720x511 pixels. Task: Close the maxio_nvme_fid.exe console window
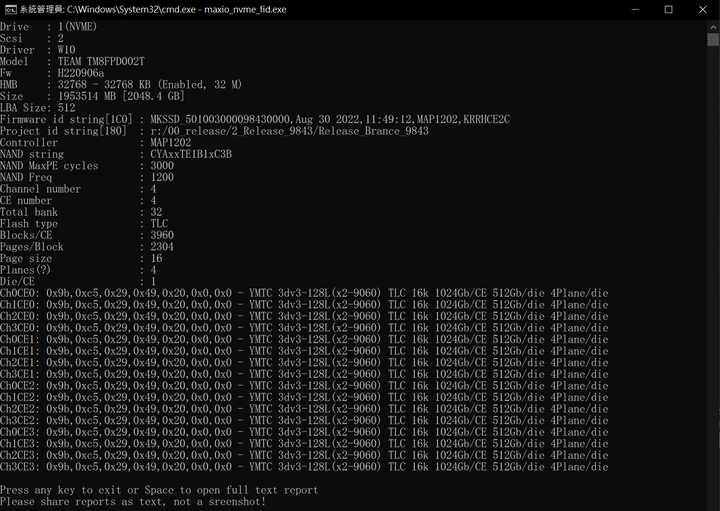click(x=703, y=9)
